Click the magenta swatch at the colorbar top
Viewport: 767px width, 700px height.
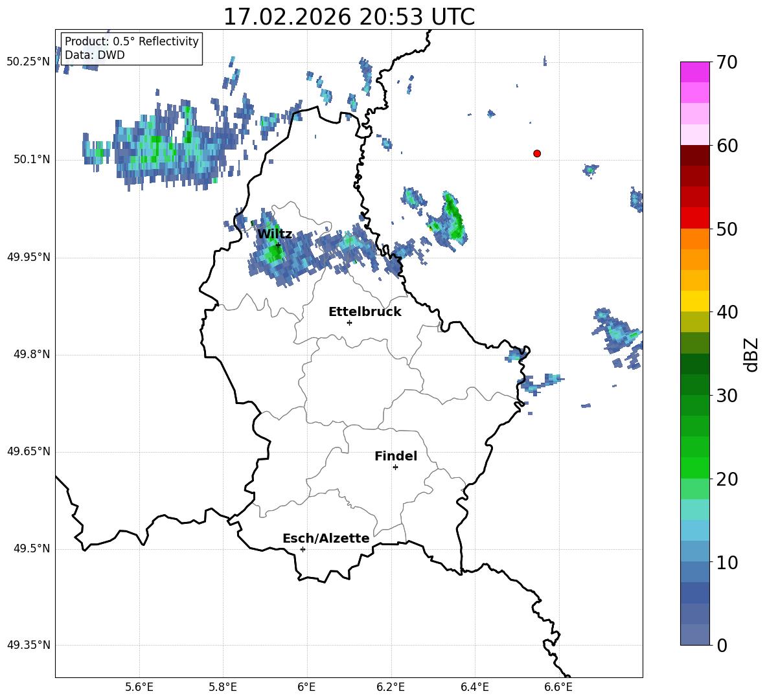(694, 72)
